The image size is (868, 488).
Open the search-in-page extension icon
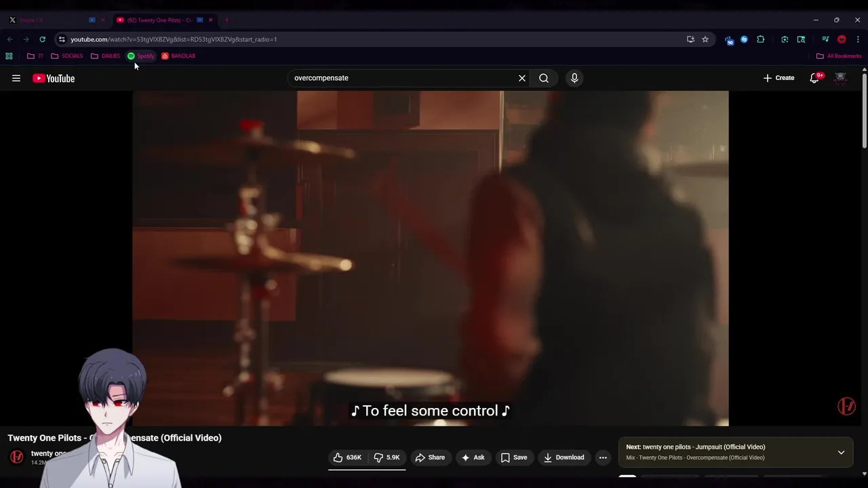point(801,39)
